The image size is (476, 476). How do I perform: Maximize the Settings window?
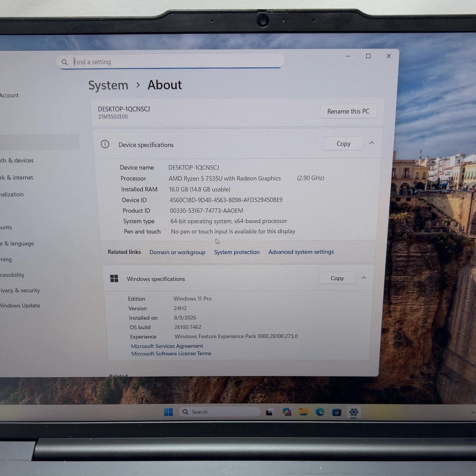click(x=368, y=56)
